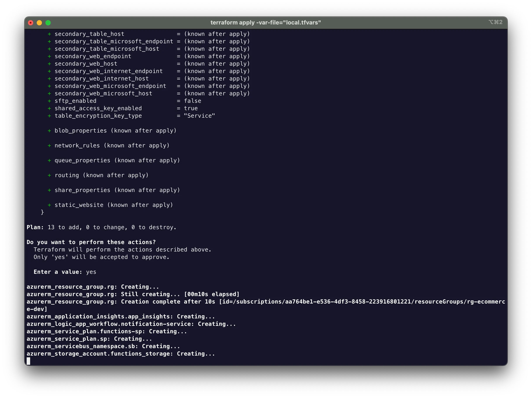Click the terminal block cursor at bottom
The width and height of the screenshot is (532, 398).
[28, 361]
